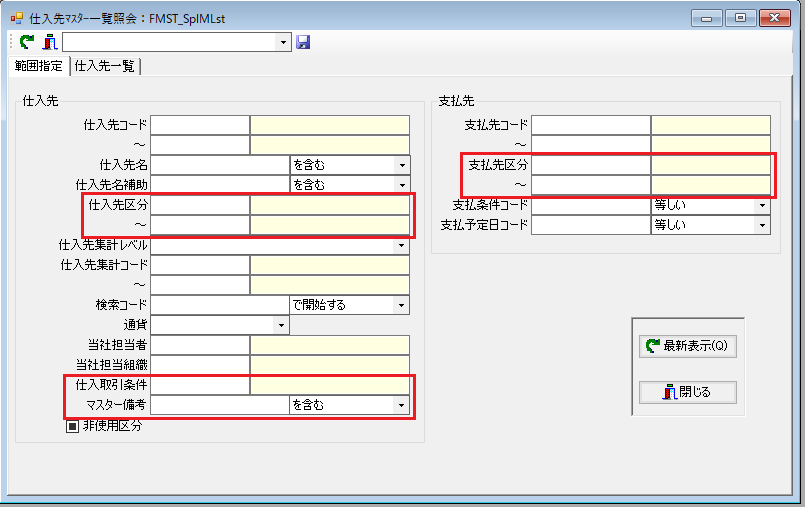Click the 仕入先区分 start input field

200,205
